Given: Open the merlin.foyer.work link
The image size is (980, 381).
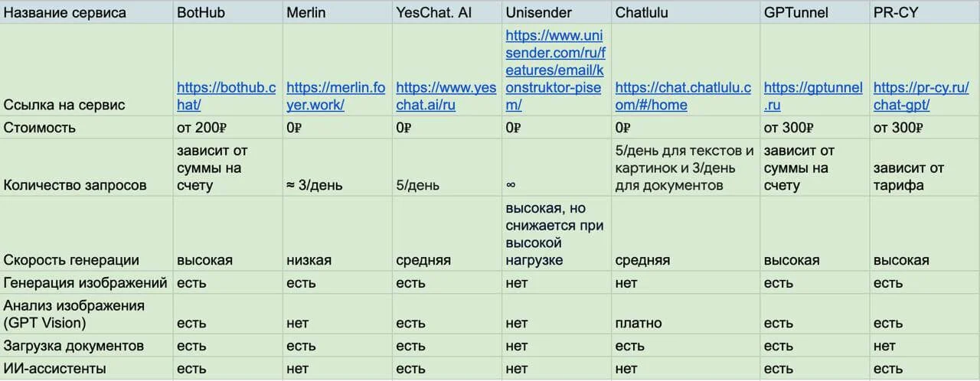Looking at the screenshot, I should click(335, 88).
